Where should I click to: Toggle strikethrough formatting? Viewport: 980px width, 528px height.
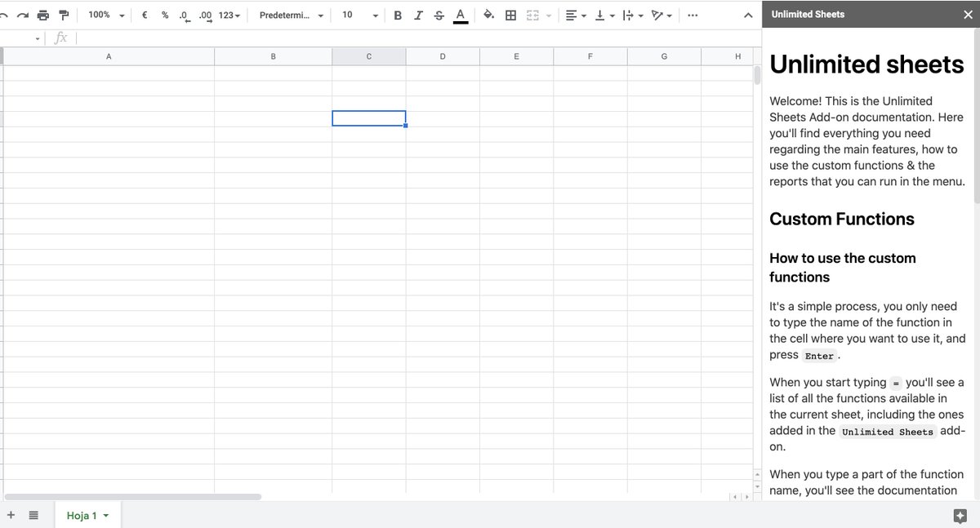[439, 15]
